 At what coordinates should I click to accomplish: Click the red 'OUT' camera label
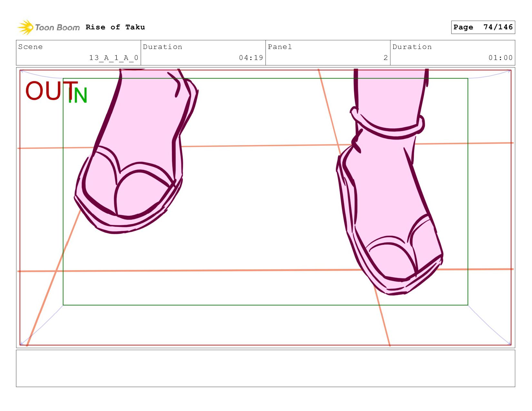tap(51, 91)
